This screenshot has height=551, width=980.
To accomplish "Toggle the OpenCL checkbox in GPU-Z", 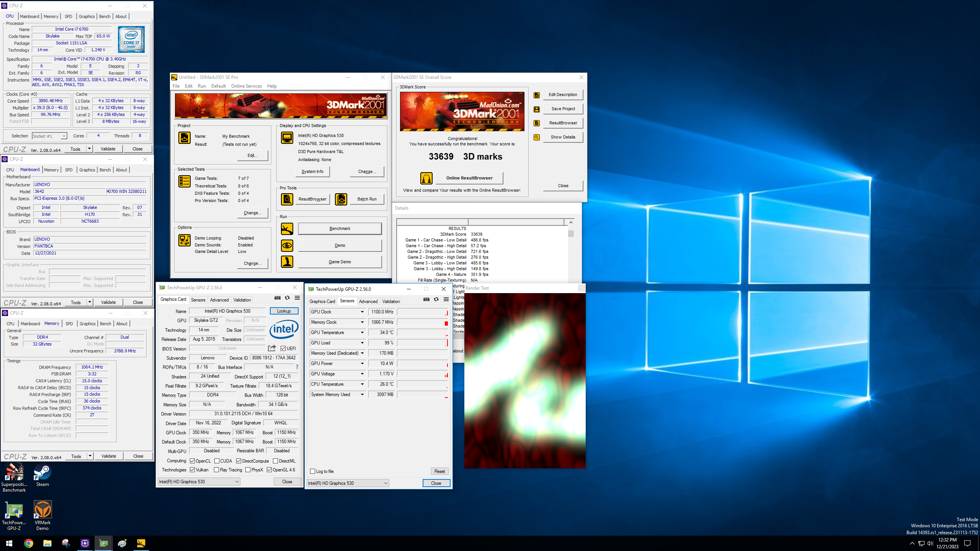I will point(193,461).
